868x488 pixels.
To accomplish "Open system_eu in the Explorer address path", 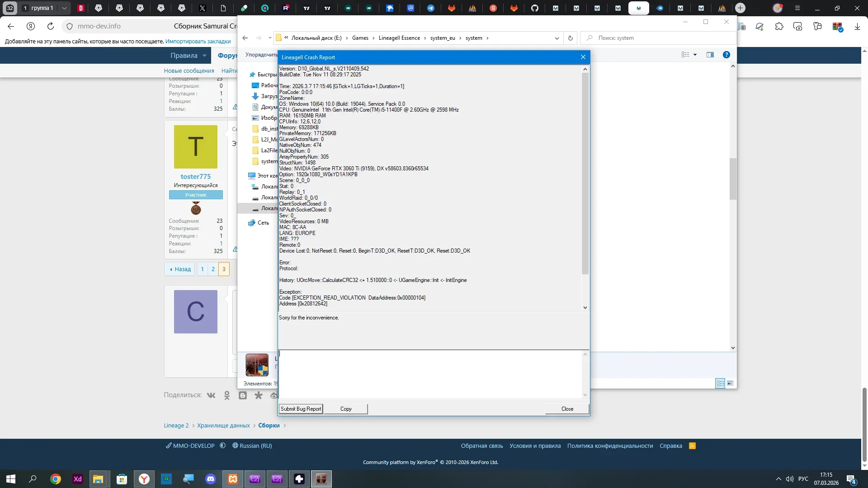I will (443, 38).
